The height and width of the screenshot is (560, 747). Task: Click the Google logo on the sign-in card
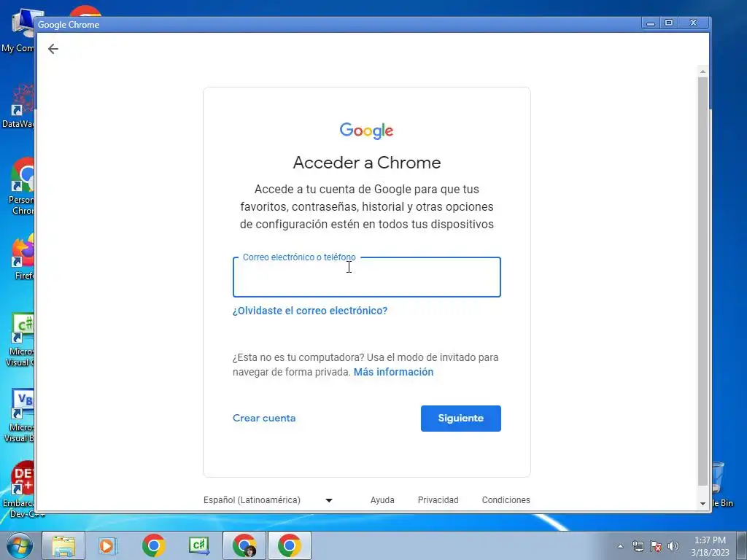(x=366, y=131)
